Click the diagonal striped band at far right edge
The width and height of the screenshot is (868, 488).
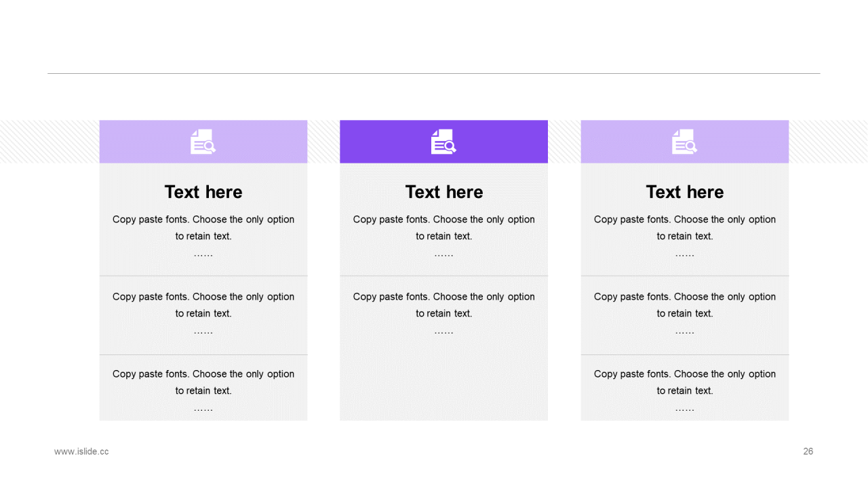click(x=828, y=142)
